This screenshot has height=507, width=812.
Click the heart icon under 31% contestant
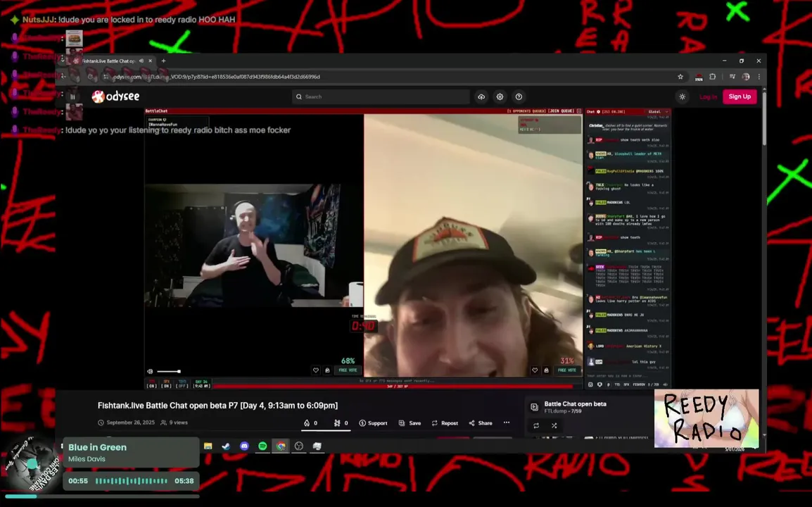(535, 370)
